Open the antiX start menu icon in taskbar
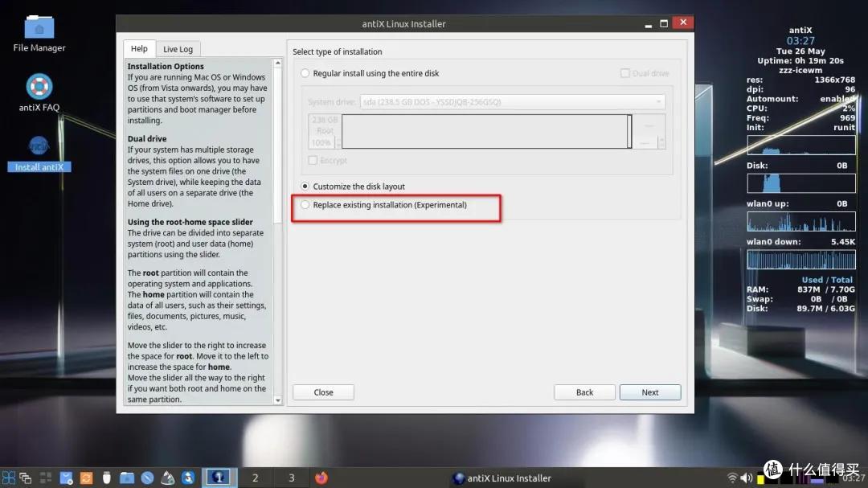Viewport: 868px width, 488px height. point(8,478)
